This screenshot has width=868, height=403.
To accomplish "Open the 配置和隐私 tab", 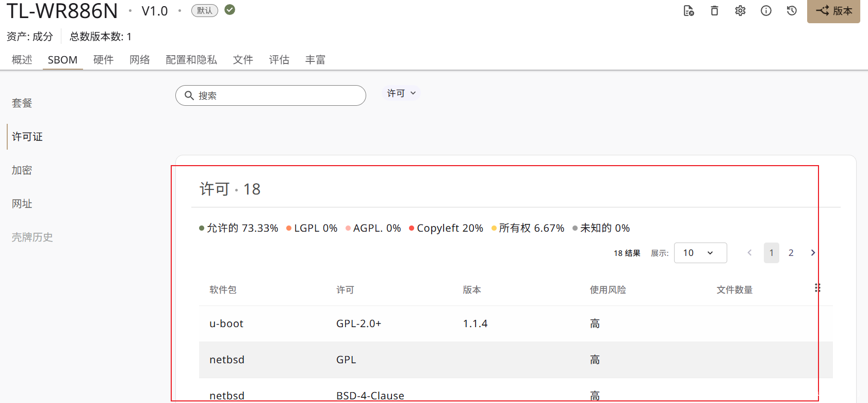I will (x=191, y=60).
